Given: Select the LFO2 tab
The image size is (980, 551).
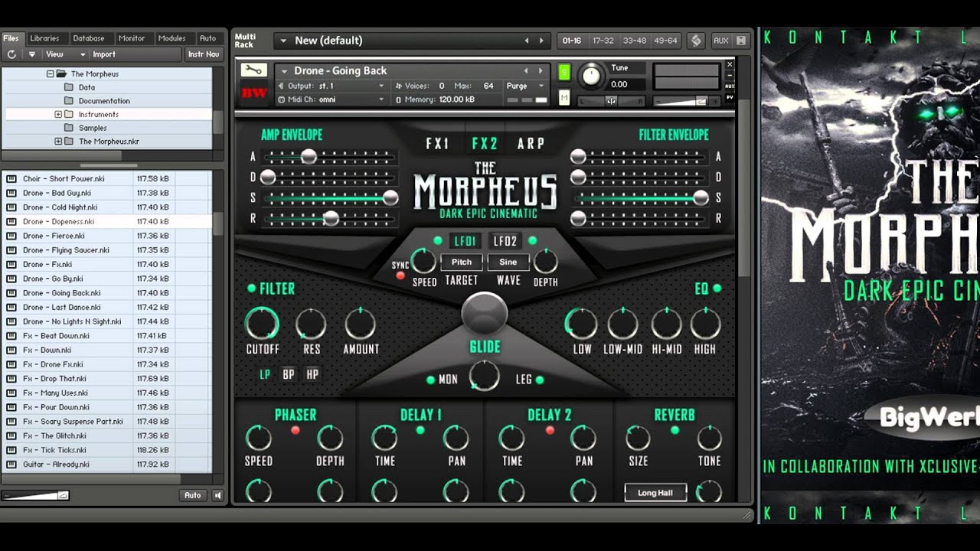Looking at the screenshot, I should click(x=505, y=241).
